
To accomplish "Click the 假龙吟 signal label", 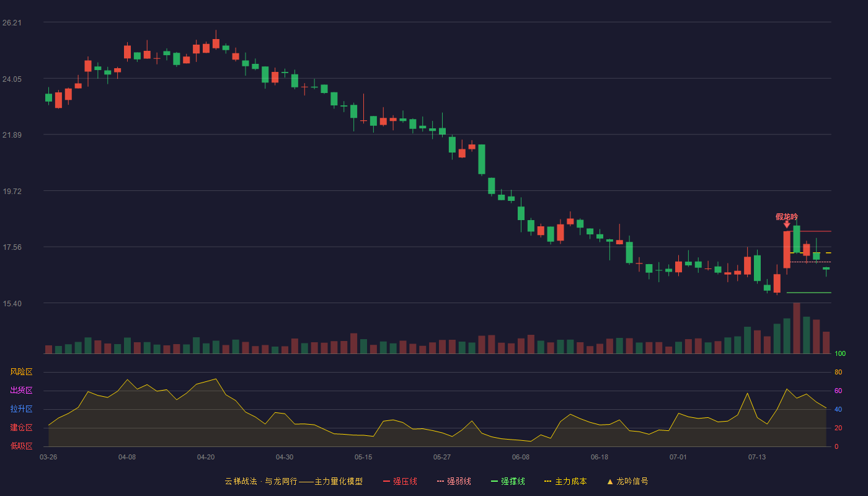I will tap(787, 216).
